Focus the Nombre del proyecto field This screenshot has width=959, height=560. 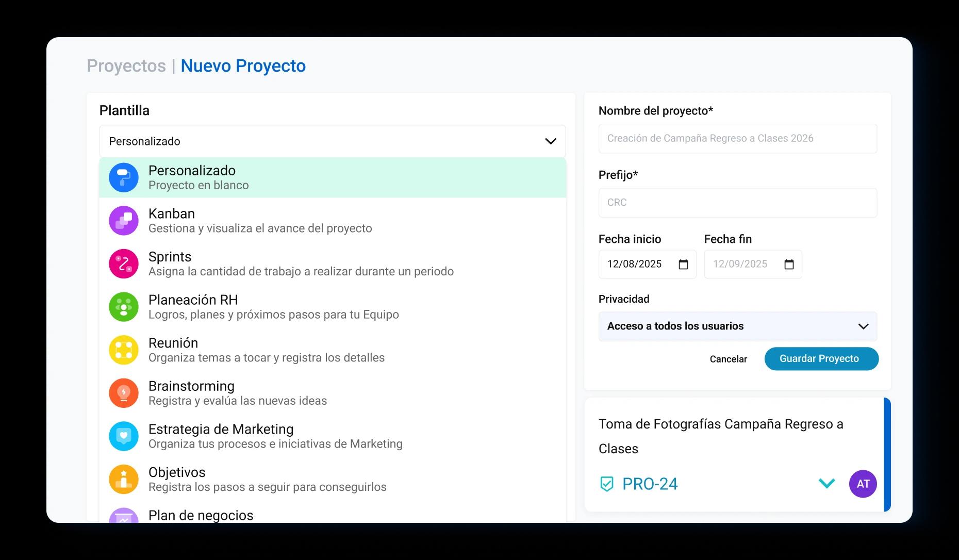737,138
